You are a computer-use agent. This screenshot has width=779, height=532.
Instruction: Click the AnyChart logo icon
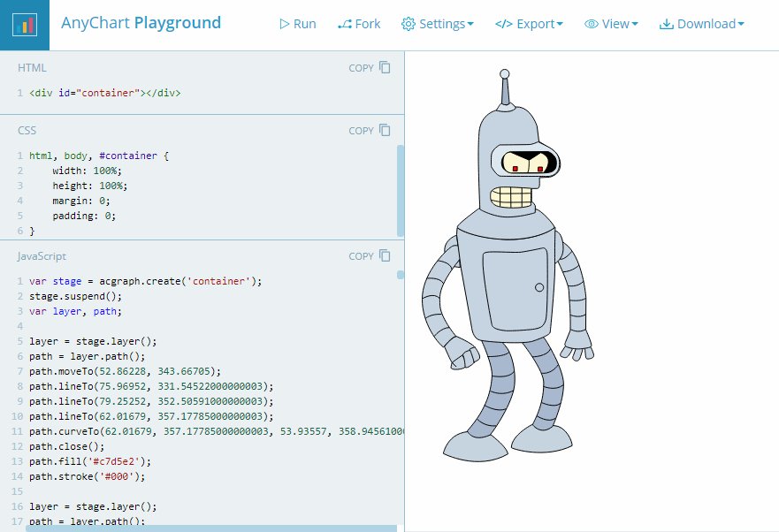(x=25, y=25)
